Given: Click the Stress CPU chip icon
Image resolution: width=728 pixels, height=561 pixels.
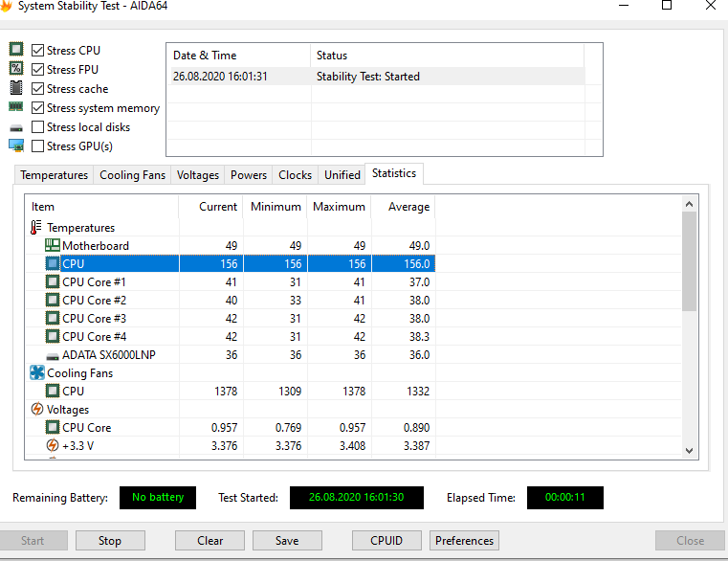Looking at the screenshot, I should pos(16,49).
